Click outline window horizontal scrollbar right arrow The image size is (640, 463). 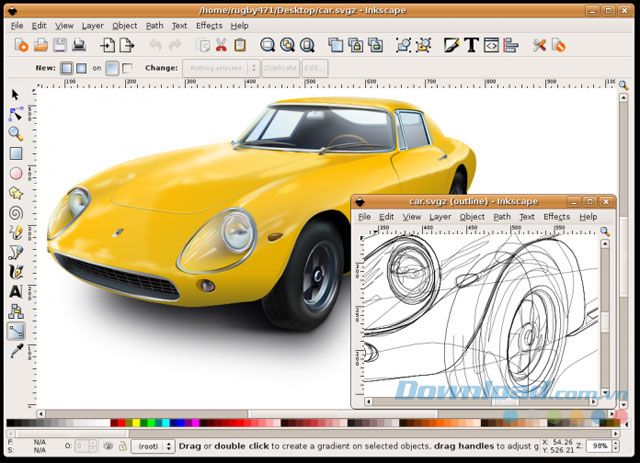[x=593, y=402]
